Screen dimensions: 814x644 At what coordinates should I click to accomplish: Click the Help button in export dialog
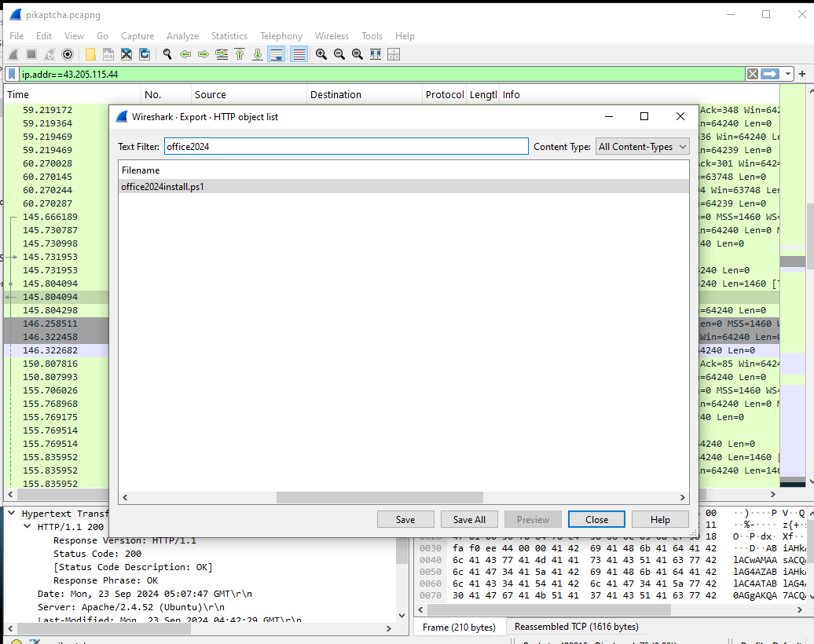tap(660, 519)
